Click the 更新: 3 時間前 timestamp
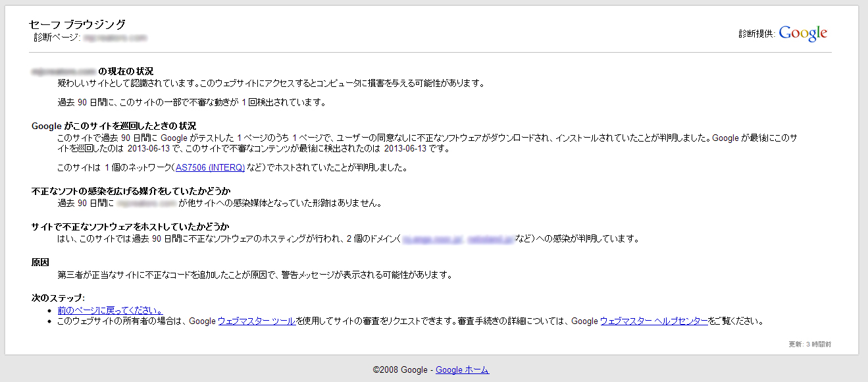The width and height of the screenshot is (868, 382). point(810,344)
